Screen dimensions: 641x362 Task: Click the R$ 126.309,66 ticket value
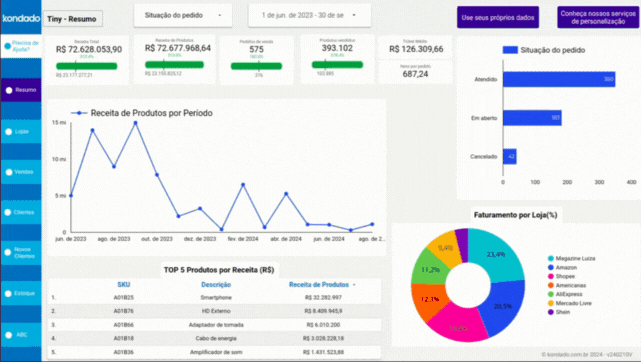click(416, 49)
